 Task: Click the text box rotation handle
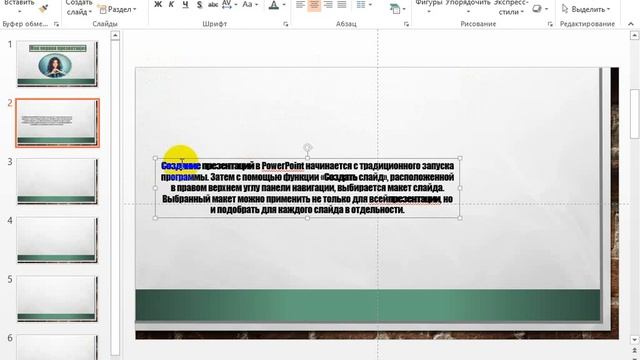click(x=308, y=147)
